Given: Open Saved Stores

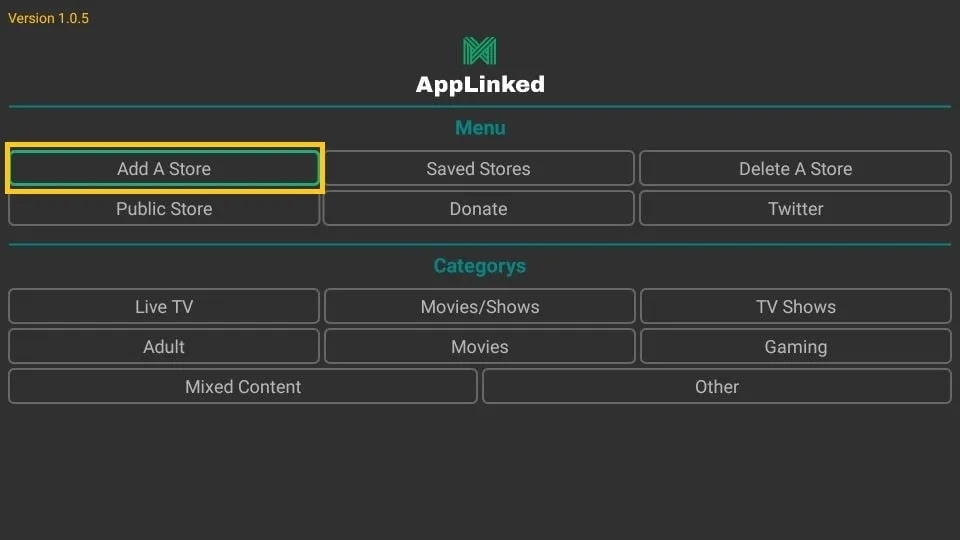Looking at the screenshot, I should [478, 168].
